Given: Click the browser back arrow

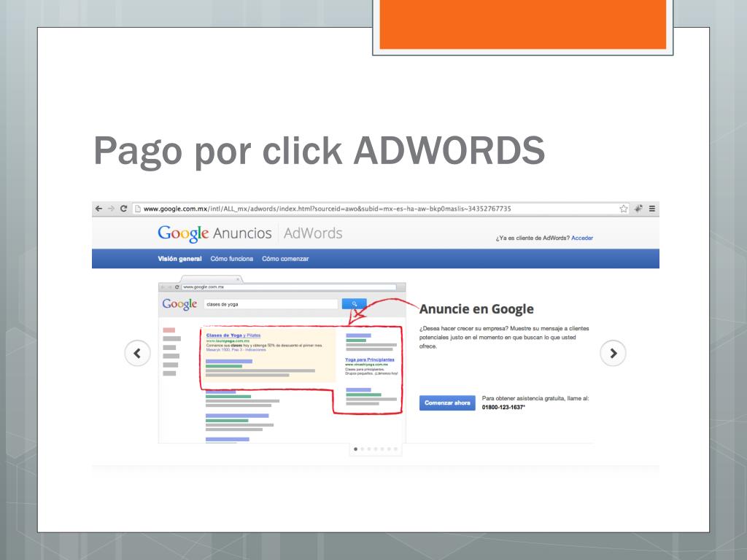Looking at the screenshot, I should point(98,209).
